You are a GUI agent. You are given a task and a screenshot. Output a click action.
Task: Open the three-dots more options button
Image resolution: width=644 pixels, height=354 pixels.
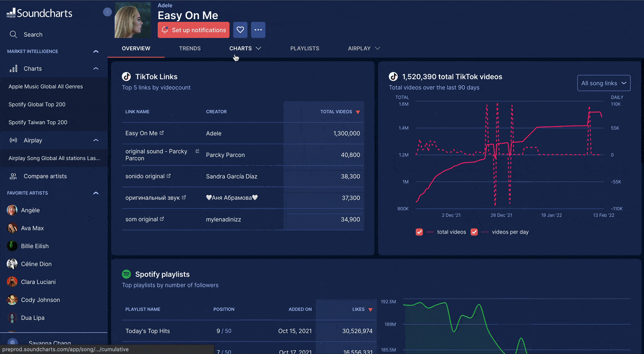(258, 30)
